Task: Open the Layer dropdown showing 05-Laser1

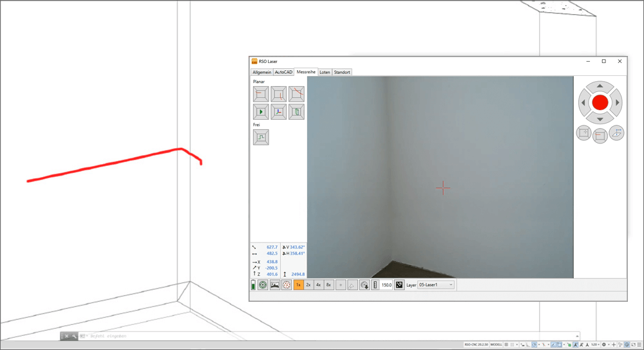Action: pos(436,285)
